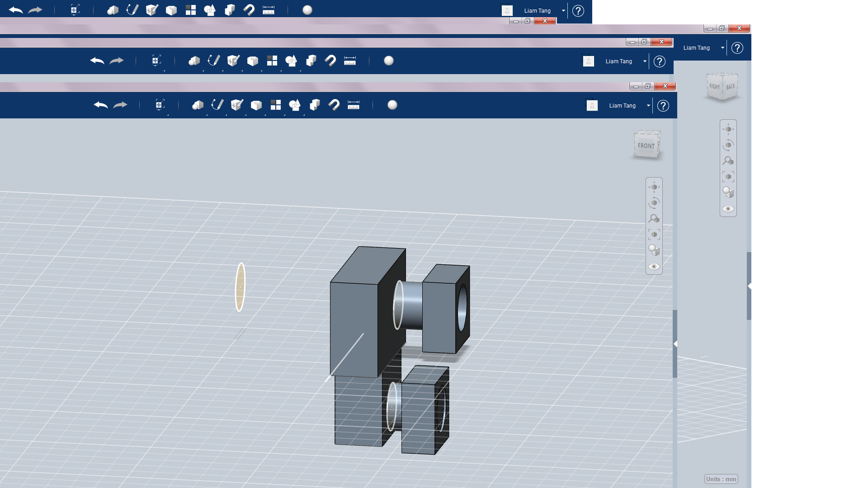Screen dimensions: 868x488
Task: Open Transform tool in middle window toolbar
Action: [x=156, y=61]
